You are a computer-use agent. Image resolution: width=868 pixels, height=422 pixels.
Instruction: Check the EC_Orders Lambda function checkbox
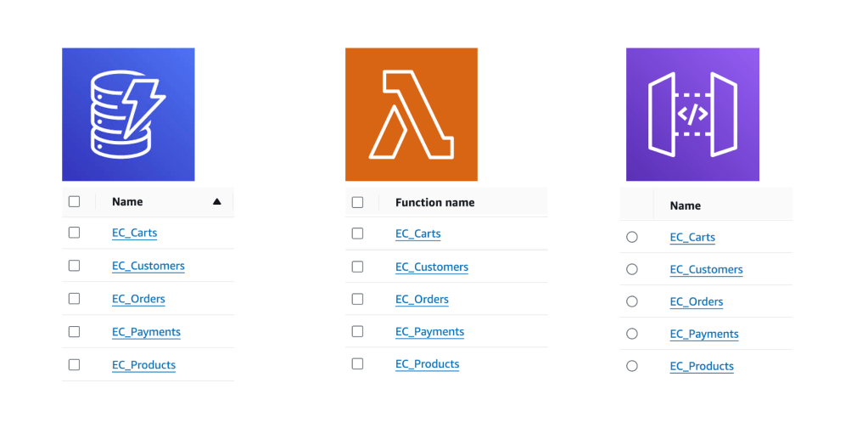point(357,299)
